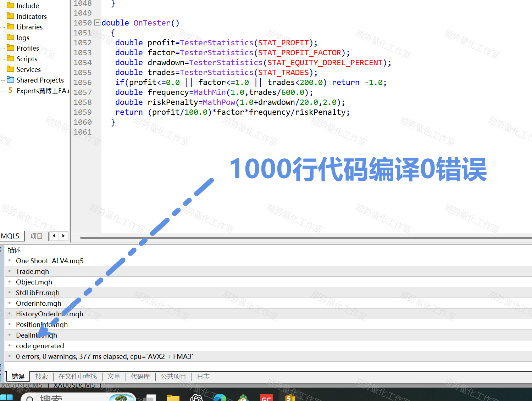Click the Include folder icon
The image size is (532, 401).
[x=11, y=5]
